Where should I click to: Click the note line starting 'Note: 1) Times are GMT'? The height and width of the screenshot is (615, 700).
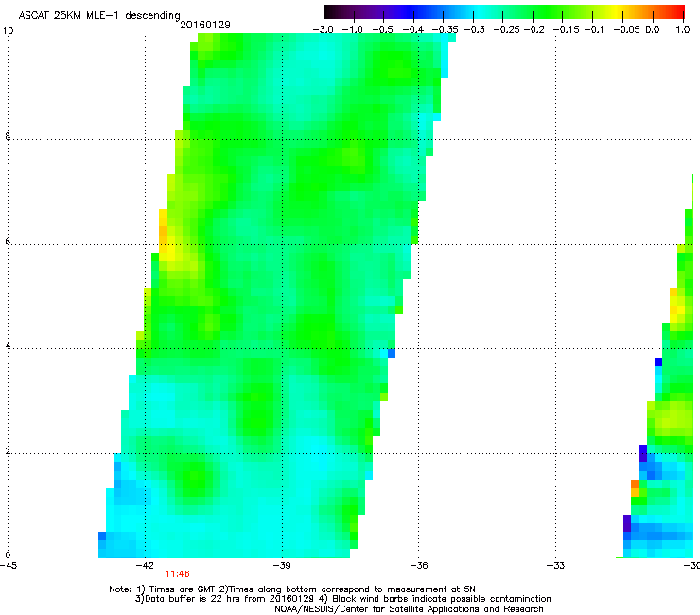[292, 589]
